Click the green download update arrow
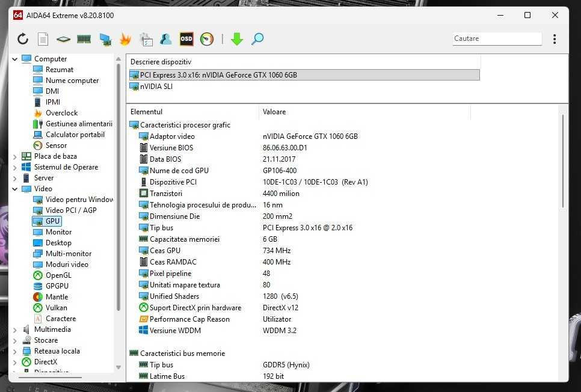Screen dimensions: 581x392 click(237, 39)
